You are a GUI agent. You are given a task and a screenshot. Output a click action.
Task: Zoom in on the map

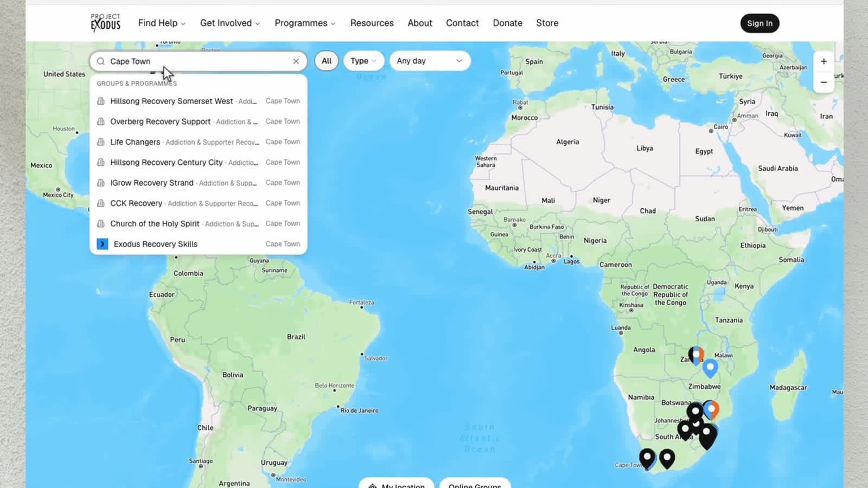pos(824,61)
